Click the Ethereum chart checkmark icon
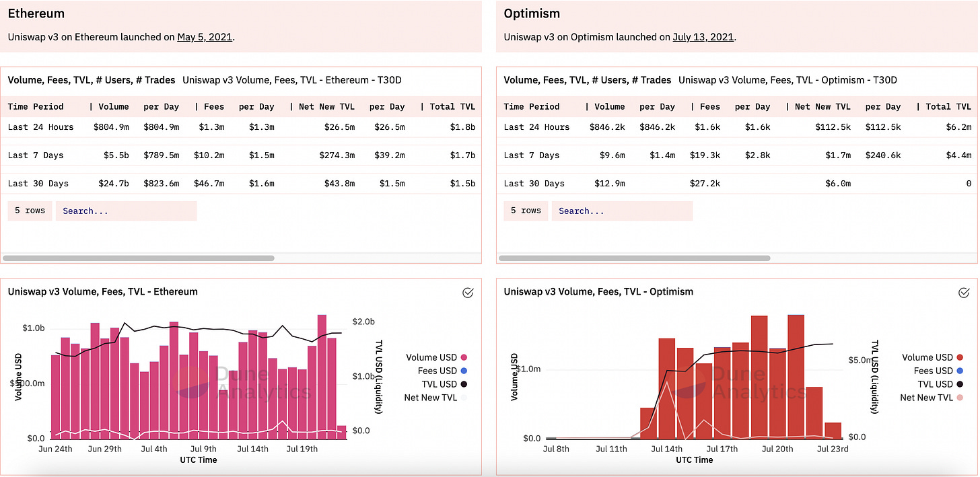 point(468,293)
